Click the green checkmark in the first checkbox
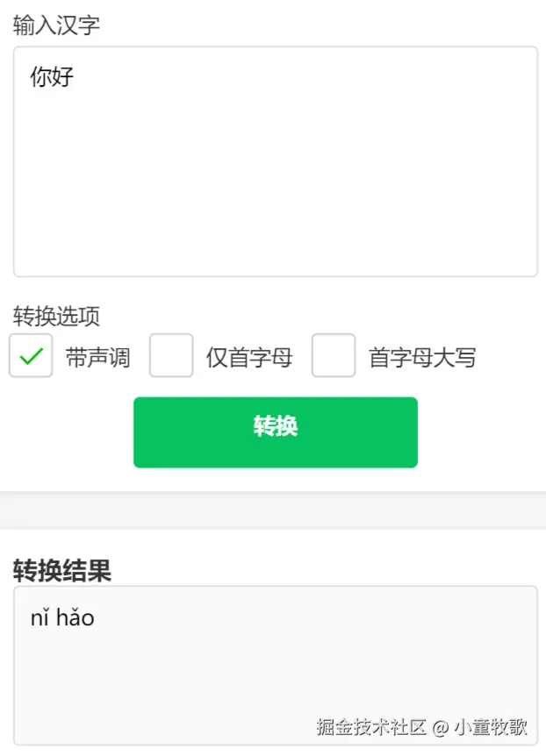546x756 pixels. (x=31, y=355)
